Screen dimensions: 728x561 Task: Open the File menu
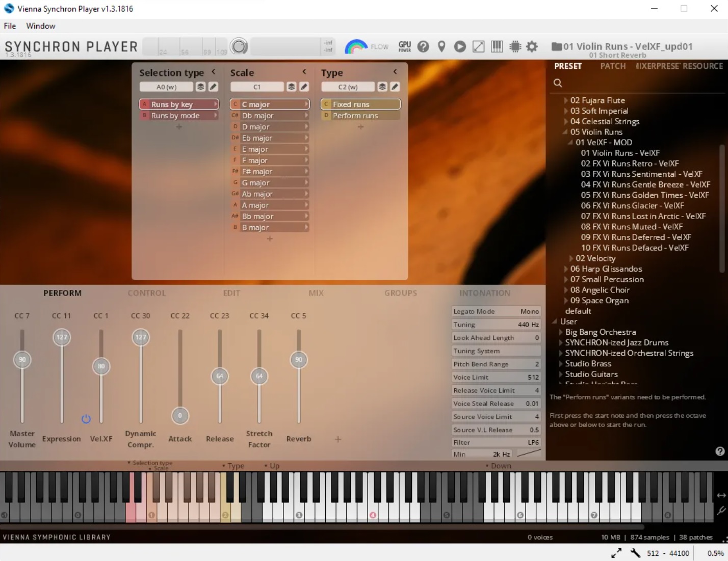point(10,26)
